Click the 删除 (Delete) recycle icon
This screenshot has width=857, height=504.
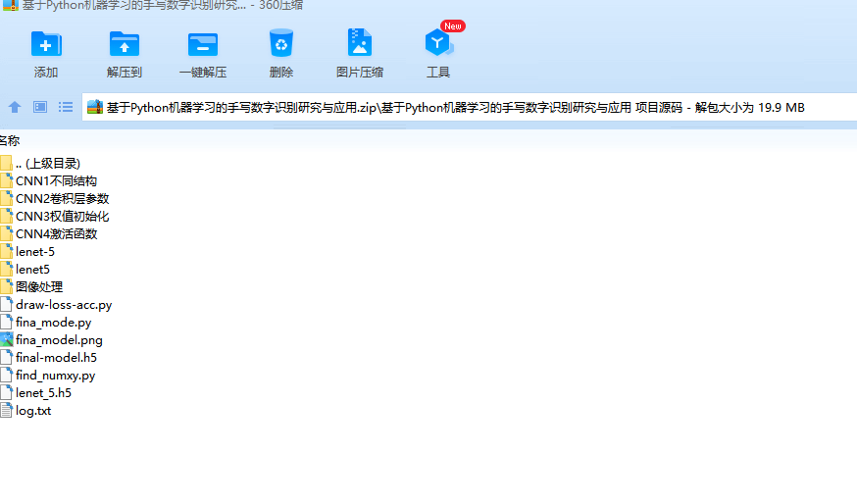click(281, 44)
